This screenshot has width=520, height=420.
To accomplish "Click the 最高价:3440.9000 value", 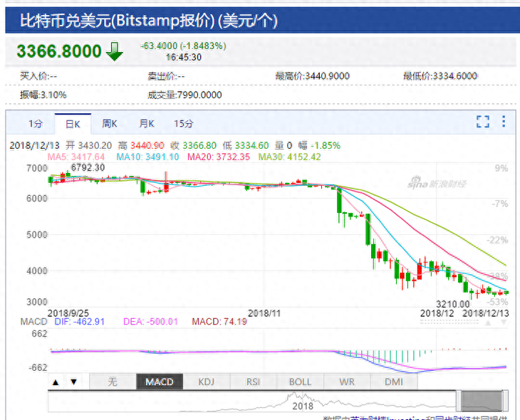I will tap(313, 76).
